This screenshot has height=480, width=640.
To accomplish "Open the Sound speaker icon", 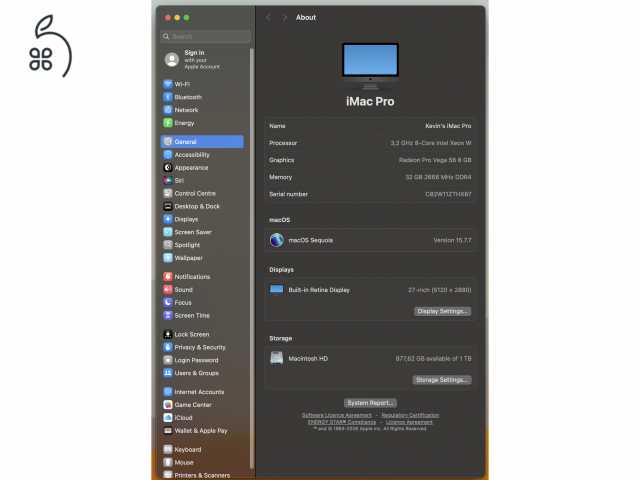I will coord(168,289).
